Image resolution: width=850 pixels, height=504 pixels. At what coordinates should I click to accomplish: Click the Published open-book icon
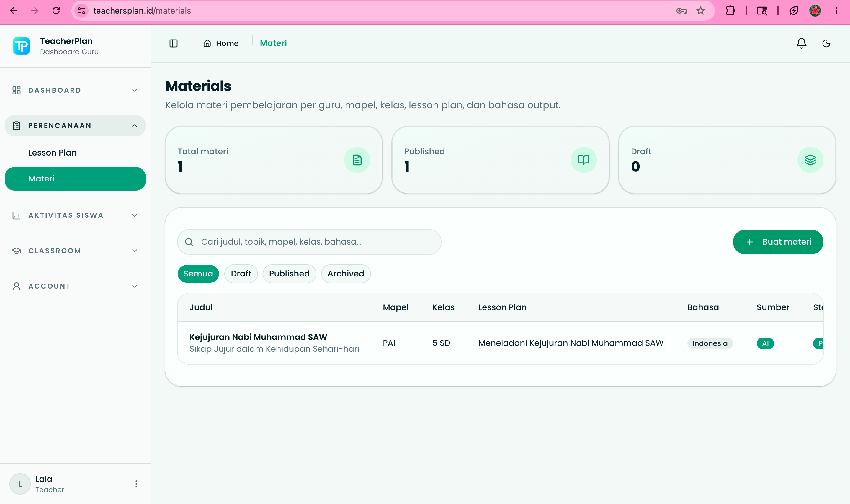[583, 160]
